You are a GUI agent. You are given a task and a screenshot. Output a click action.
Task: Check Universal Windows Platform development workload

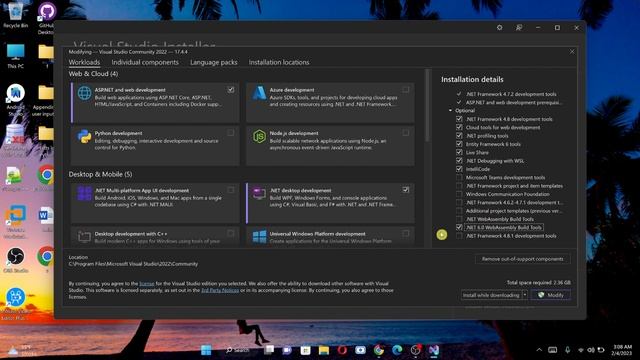(405, 233)
